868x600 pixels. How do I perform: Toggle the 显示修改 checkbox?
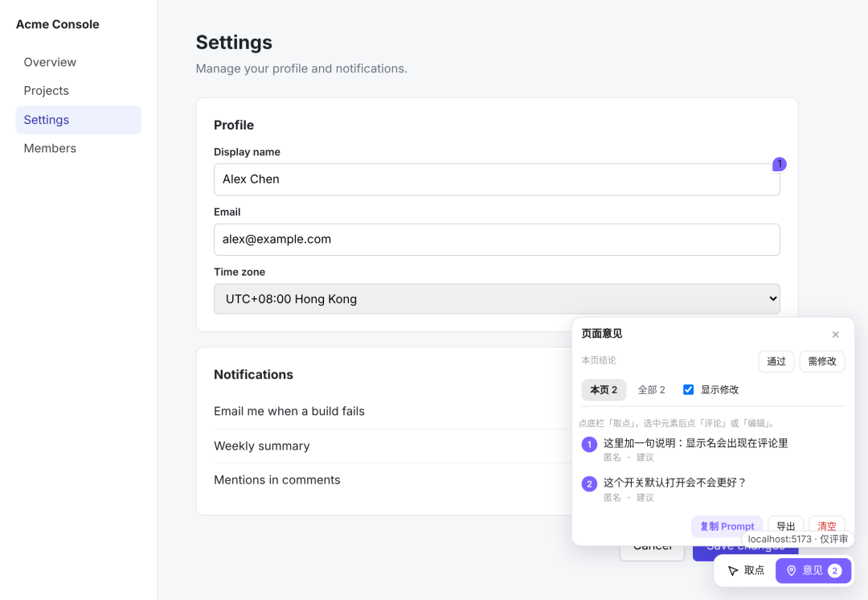click(x=688, y=390)
